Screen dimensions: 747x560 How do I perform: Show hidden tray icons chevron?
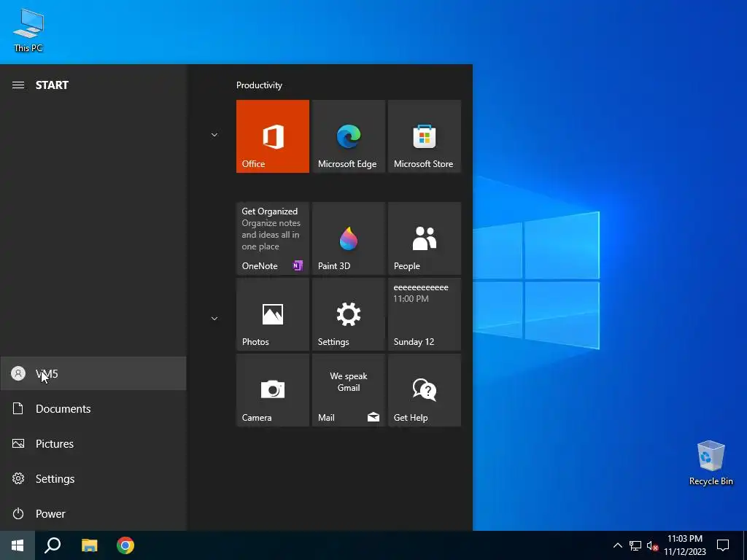point(617,545)
